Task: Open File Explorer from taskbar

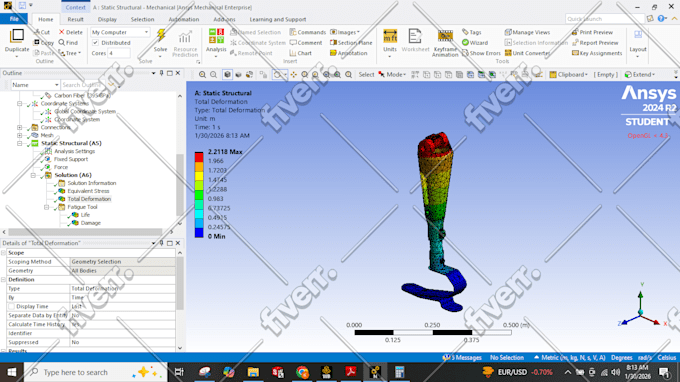Action: pos(253,372)
